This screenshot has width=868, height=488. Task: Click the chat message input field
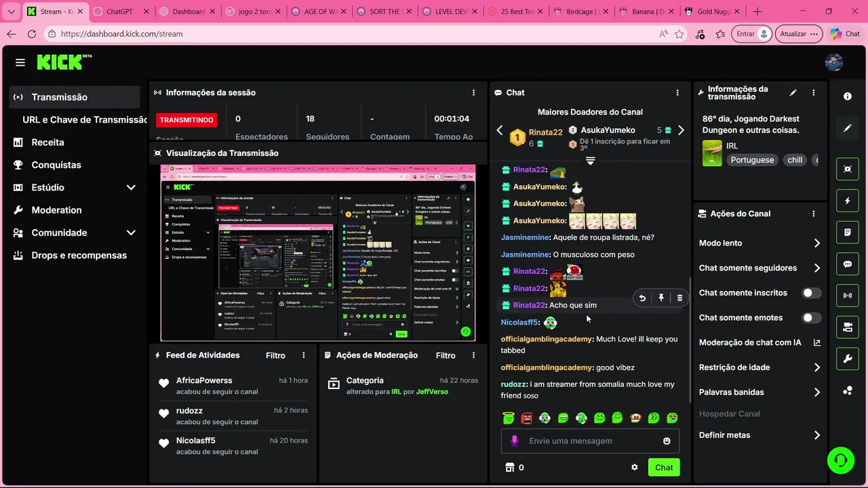tap(590, 441)
